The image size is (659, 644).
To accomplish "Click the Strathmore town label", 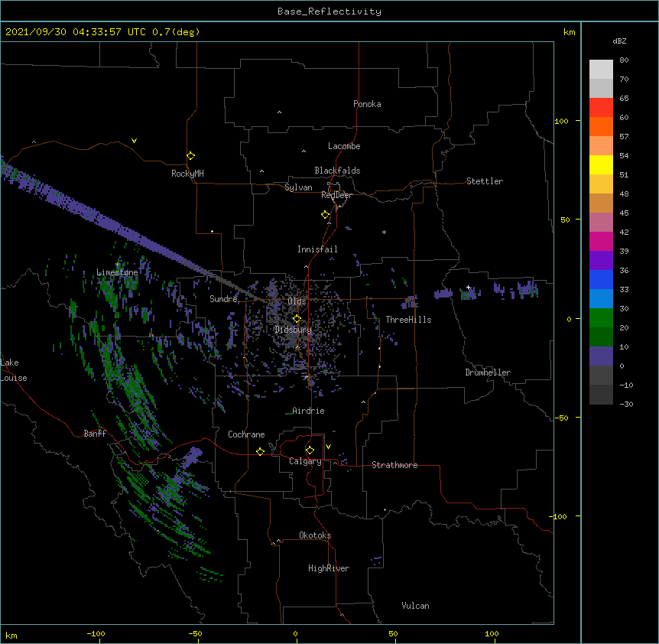I will [x=394, y=465].
